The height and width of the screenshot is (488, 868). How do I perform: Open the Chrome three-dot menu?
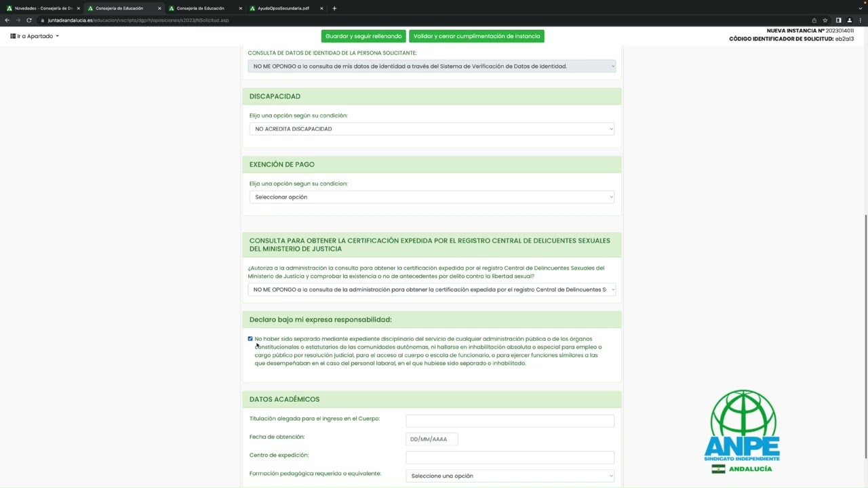pyautogui.click(x=861, y=20)
